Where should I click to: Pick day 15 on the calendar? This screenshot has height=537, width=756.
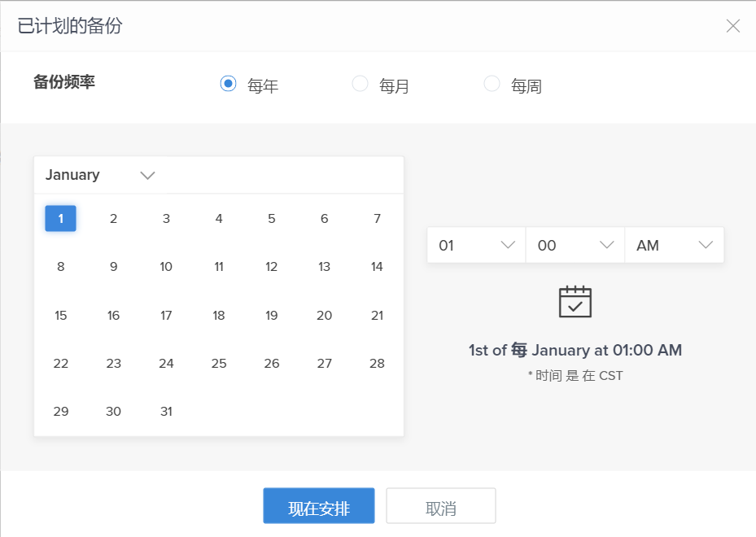(x=61, y=316)
